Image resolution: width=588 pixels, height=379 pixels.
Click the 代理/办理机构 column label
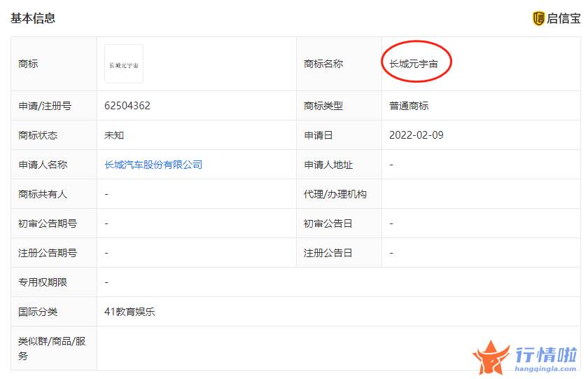[335, 194]
